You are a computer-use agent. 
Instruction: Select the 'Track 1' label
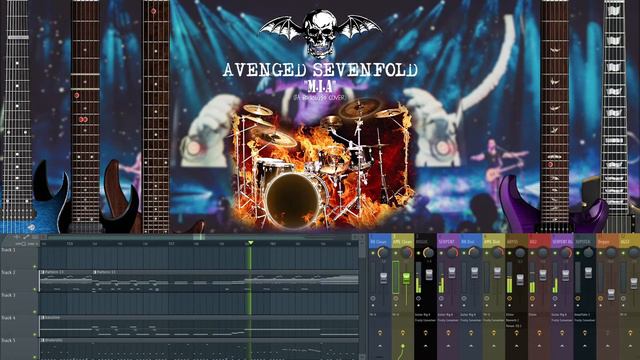[x=8, y=250]
